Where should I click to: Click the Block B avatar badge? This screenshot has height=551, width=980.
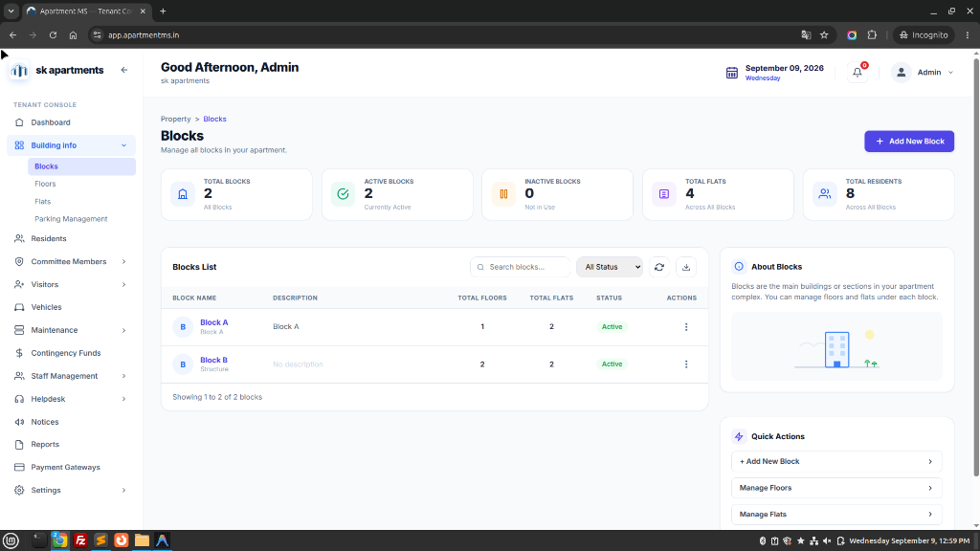click(183, 364)
